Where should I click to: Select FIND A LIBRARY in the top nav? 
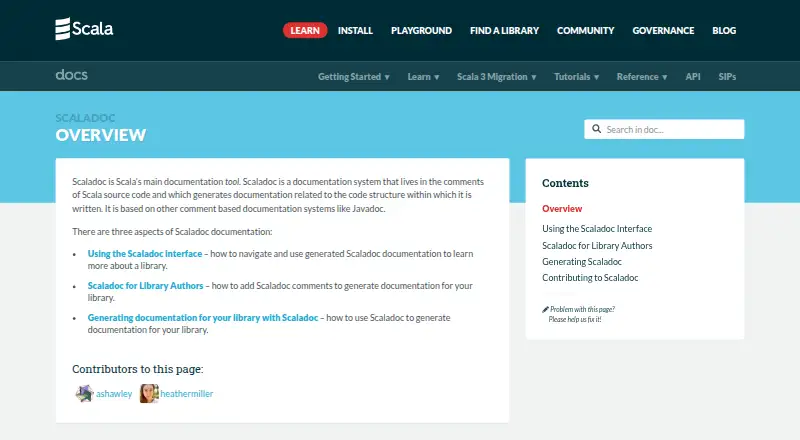[504, 31]
